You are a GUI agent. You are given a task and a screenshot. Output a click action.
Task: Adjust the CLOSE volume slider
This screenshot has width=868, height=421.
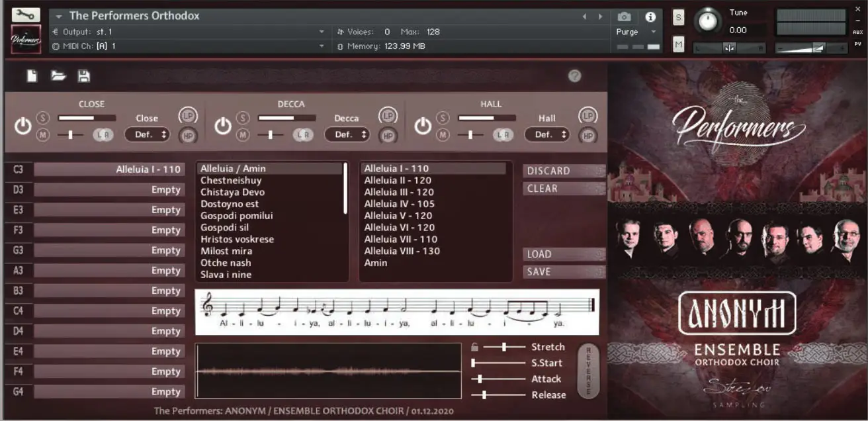point(87,118)
